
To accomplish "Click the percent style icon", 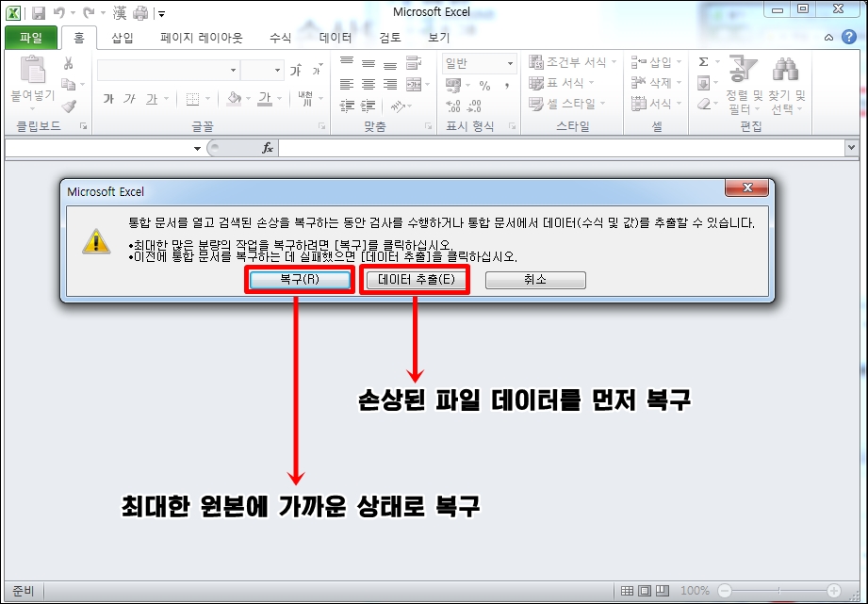I will click(x=485, y=85).
